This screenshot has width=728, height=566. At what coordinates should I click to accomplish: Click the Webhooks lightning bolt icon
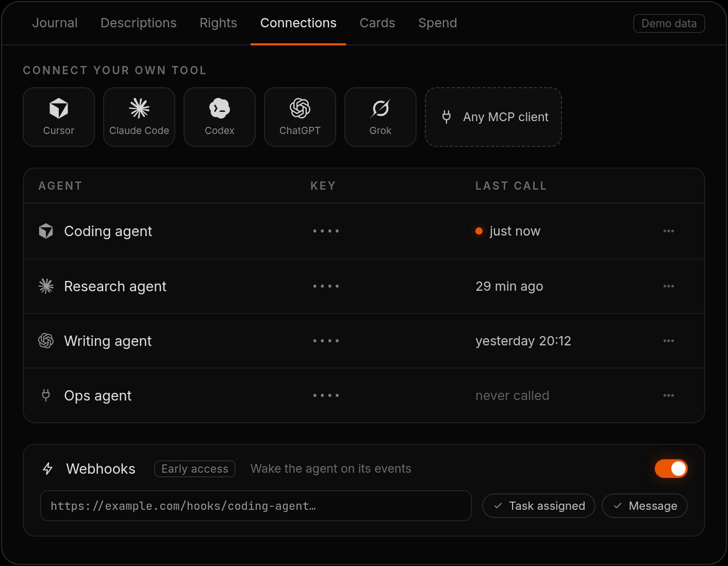coord(48,469)
